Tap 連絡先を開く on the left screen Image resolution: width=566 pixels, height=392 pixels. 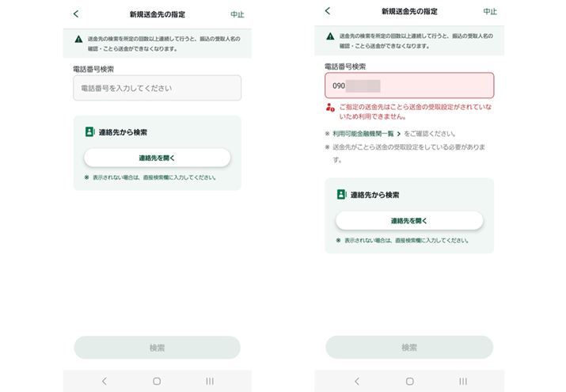coord(157,158)
